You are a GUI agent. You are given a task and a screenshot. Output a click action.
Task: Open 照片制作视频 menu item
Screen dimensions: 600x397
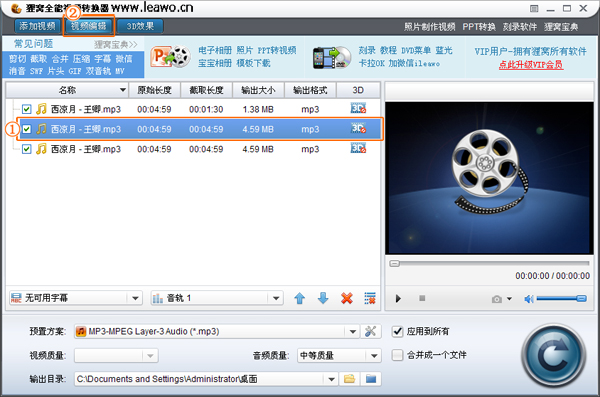click(429, 27)
